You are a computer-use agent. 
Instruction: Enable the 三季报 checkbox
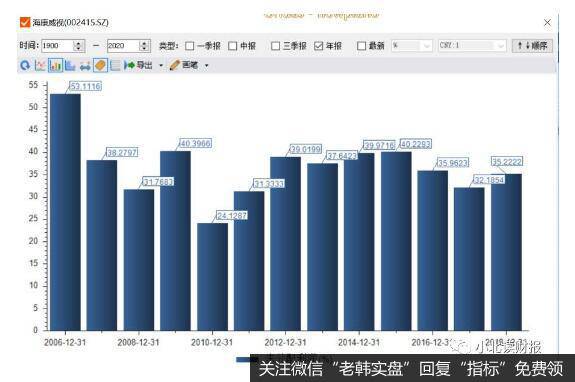tap(275, 46)
